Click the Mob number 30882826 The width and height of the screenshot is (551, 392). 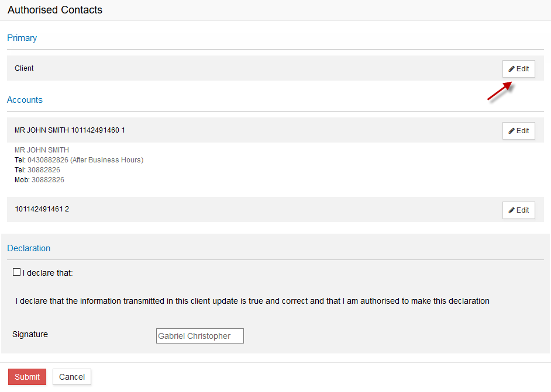point(47,180)
